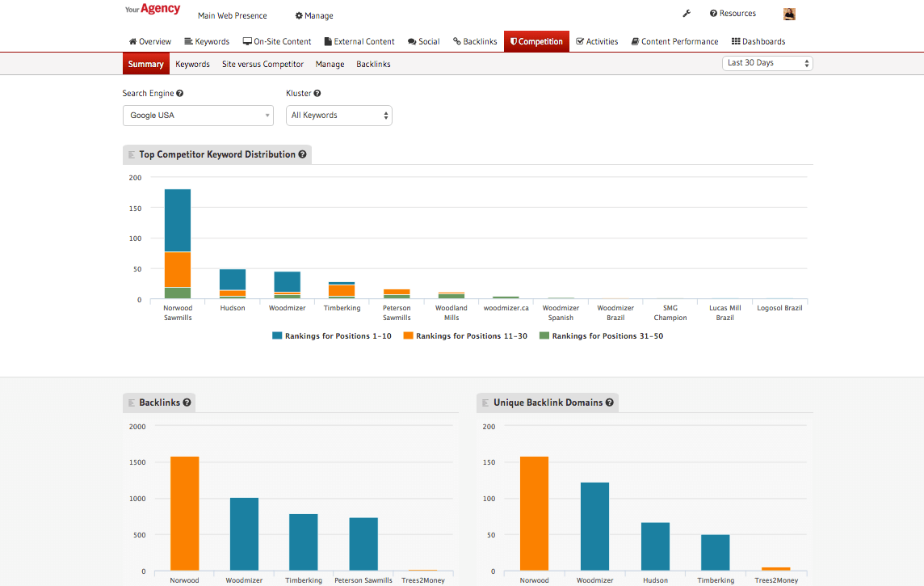Click Unique Backlink Domains panel list icon
Screen dimensions: 924x586
pos(485,403)
